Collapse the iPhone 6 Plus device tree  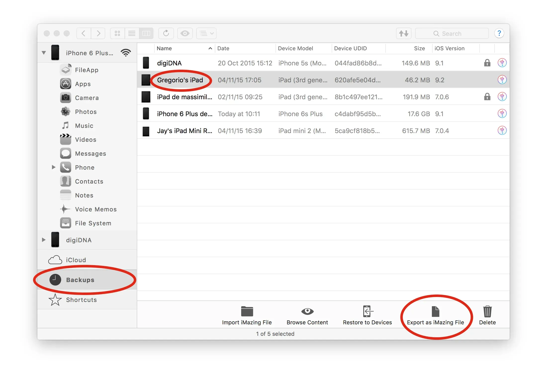[x=44, y=53]
